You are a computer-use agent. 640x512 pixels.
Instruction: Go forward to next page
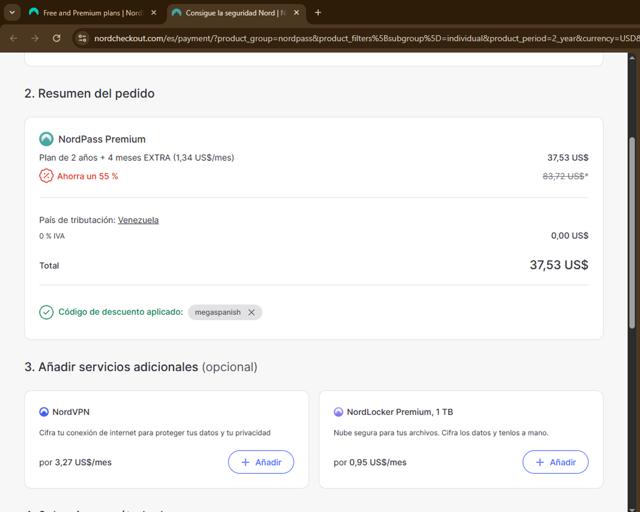pos(35,38)
